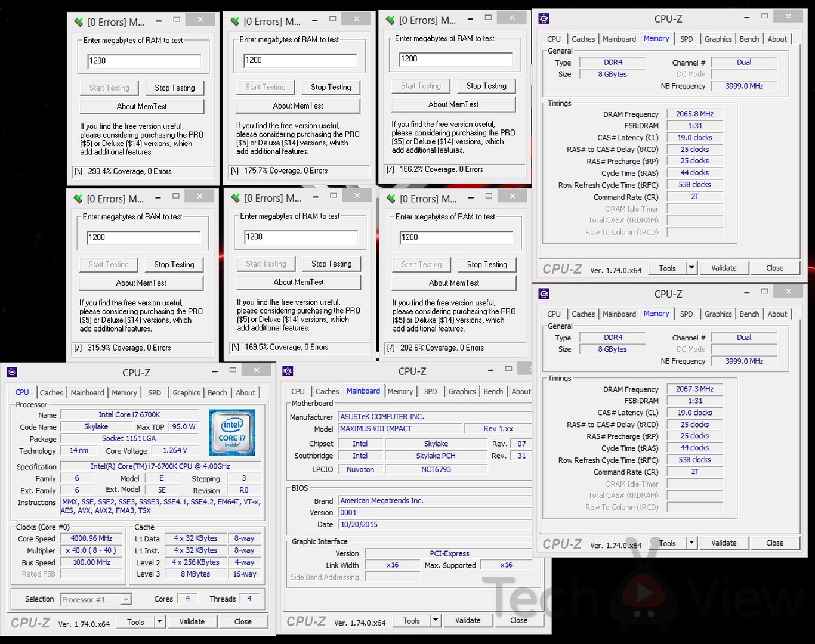Click the 1.264 V core voltage value

(174, 450)
